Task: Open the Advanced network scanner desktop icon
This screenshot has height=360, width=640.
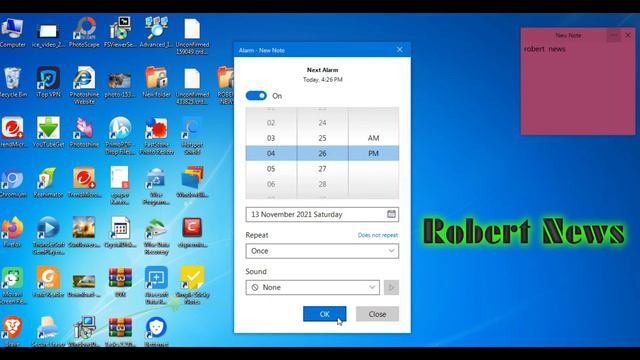Action: [x=156, y=33]
